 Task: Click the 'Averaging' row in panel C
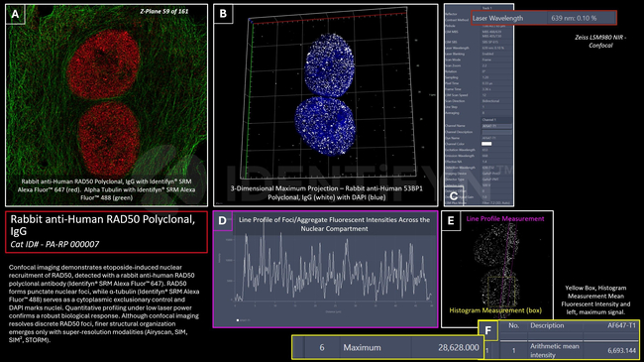pyautogui.click(x=479, y=113)
